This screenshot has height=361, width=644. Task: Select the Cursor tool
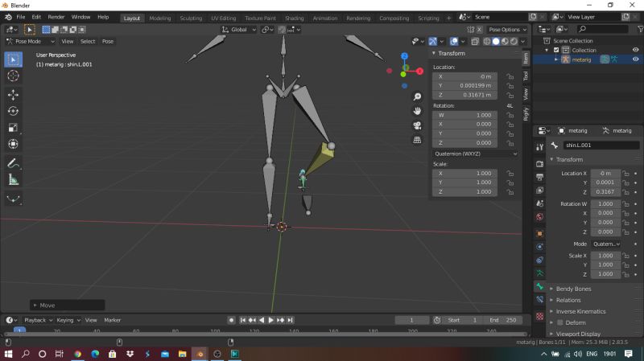[13, 76]
